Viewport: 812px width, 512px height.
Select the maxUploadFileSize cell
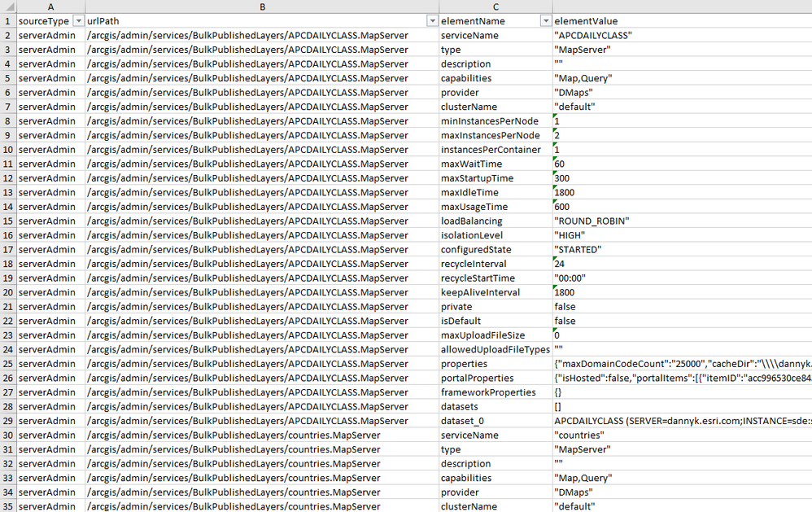495,335
